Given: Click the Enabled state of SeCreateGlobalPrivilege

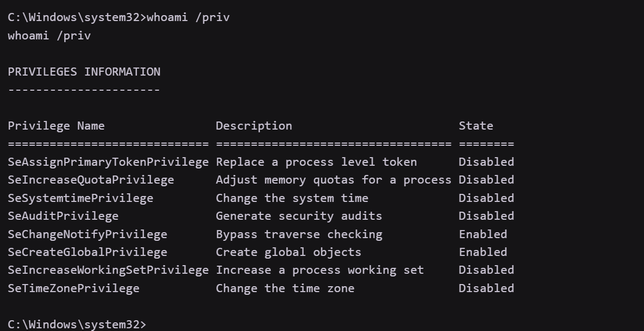Looking at the screenshot, I should (483, 252).
